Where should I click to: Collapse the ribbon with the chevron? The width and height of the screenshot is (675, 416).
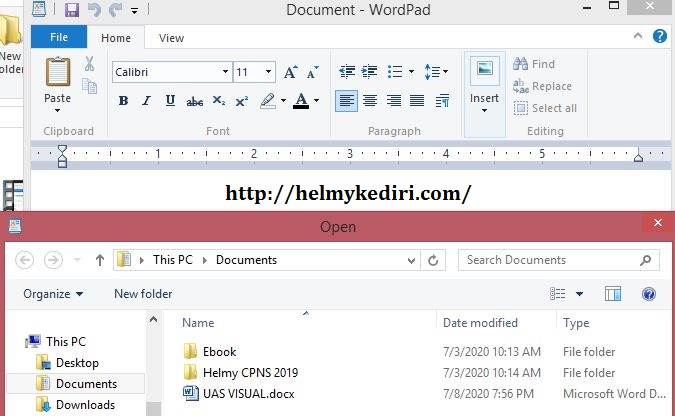coord(638,36)
